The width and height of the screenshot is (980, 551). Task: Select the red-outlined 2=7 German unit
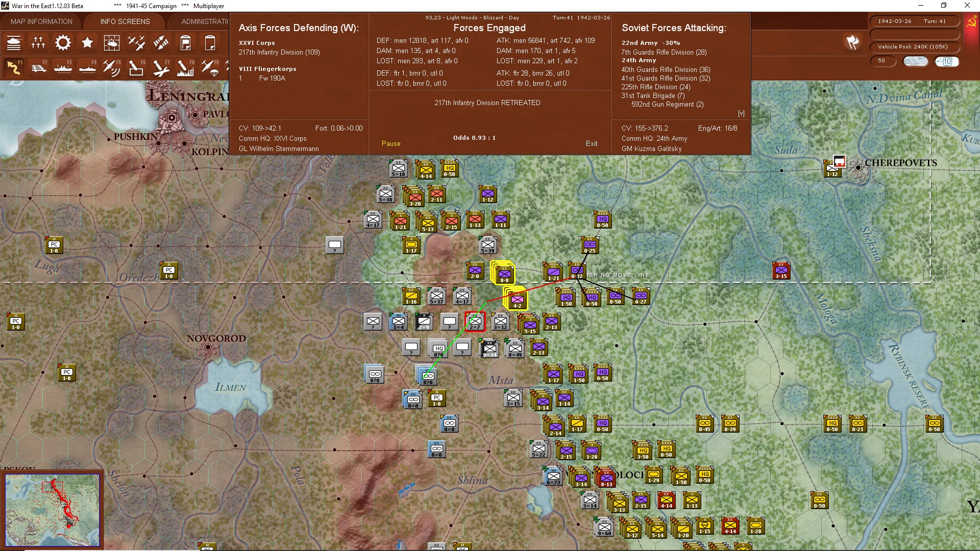pyautogui.click(x=475, y=322)
